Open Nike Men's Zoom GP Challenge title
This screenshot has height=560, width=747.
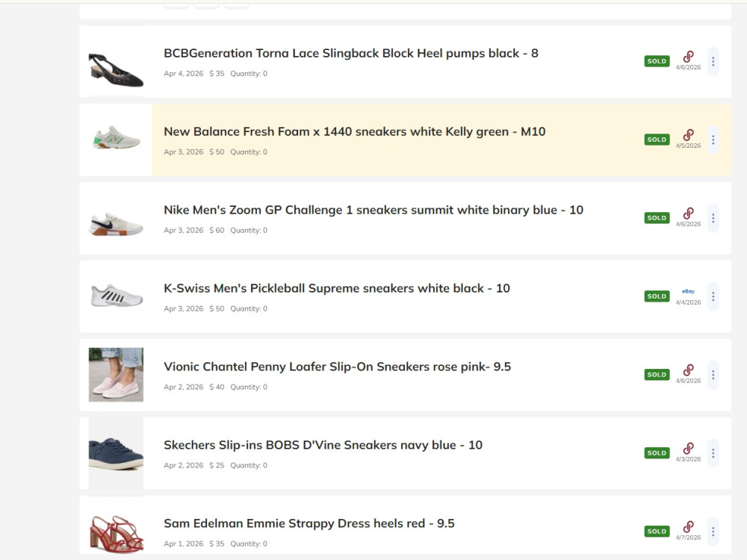[373, 210]
